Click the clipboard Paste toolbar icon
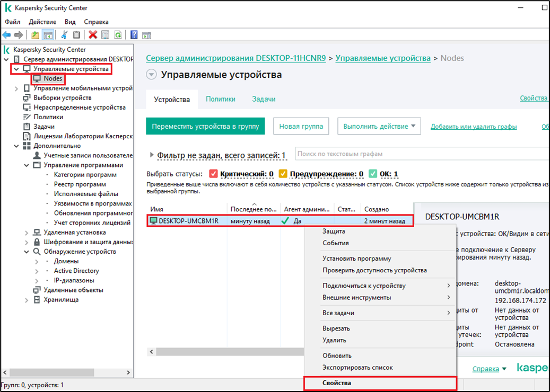The image size is (550, 392). (x=77, y=35)
